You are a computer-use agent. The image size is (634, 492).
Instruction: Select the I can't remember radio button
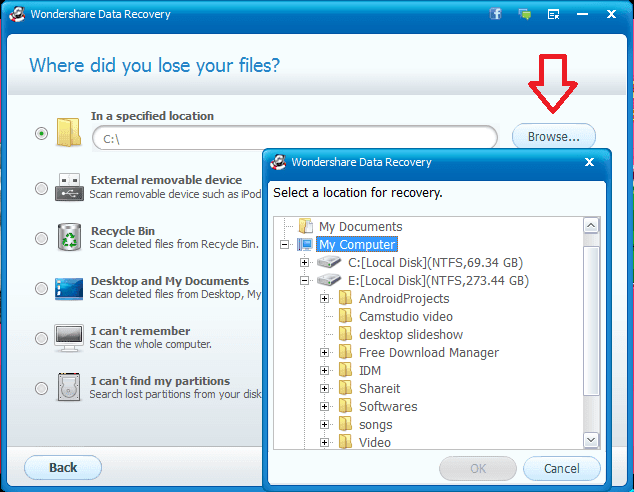click(41, 338)
